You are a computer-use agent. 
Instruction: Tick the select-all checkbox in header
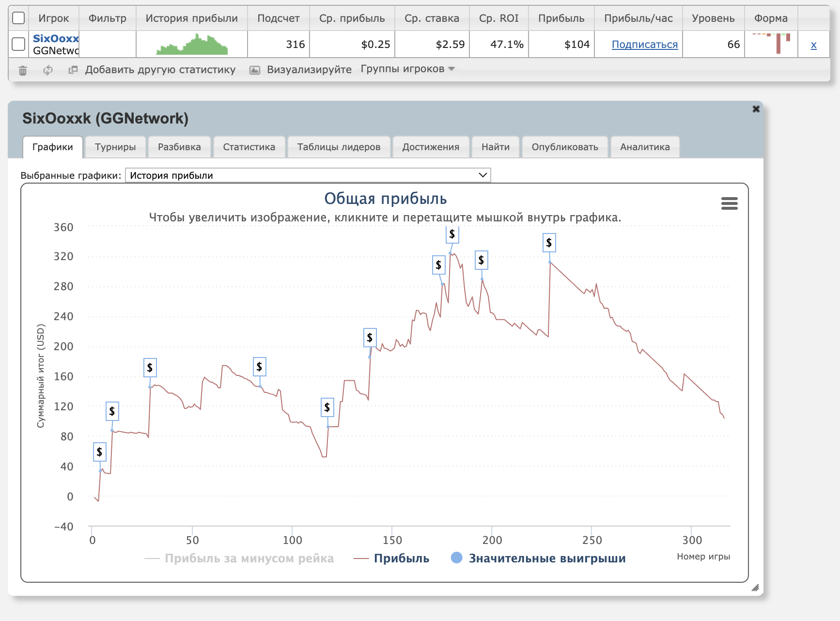tap(18, 18)
